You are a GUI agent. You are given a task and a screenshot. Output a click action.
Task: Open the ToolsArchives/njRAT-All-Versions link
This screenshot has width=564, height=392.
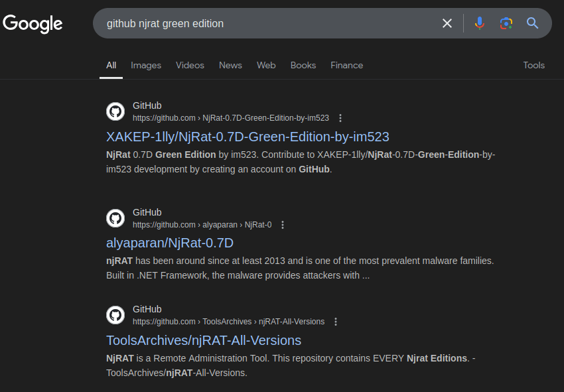tap(204, 340)
